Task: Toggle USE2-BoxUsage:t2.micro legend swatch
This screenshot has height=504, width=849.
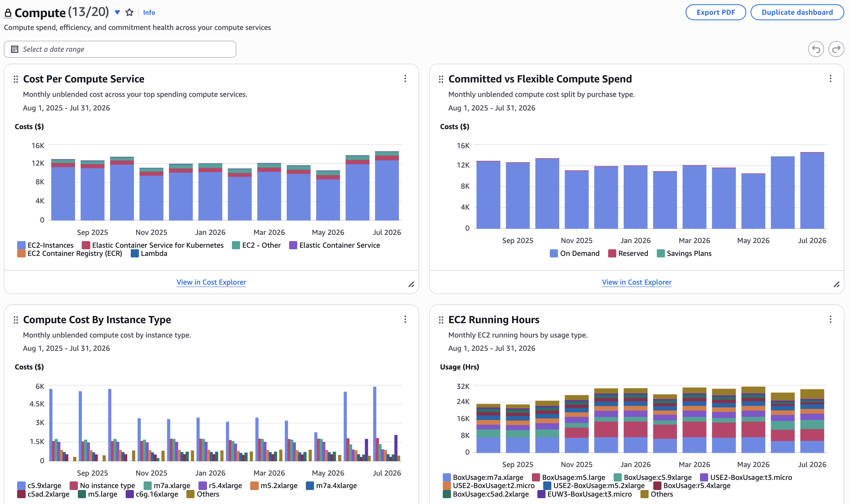Action: [x=447, y=485]
